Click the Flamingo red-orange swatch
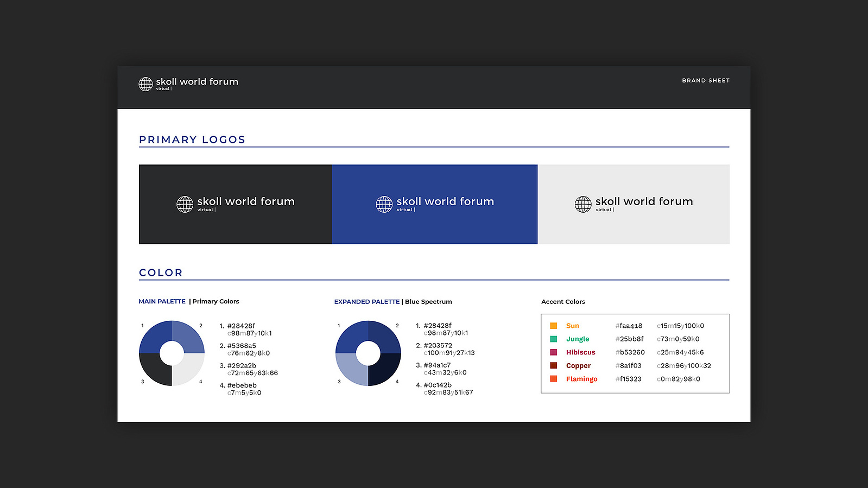This screenshot has width=868, height=488. [554, 379]
